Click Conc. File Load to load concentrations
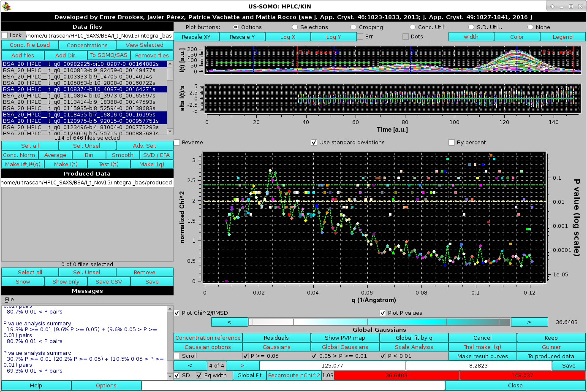This screenshot has height=392, width=587. [30, 45]
